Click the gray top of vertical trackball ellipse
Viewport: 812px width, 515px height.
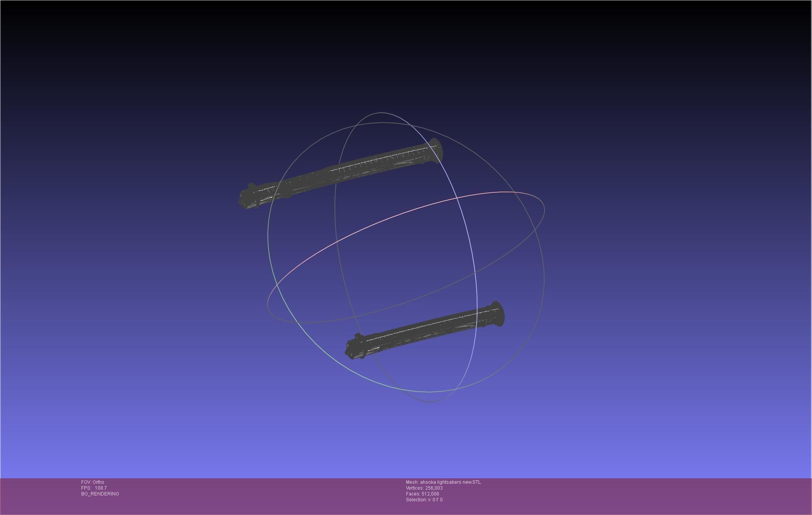point(381,113)
